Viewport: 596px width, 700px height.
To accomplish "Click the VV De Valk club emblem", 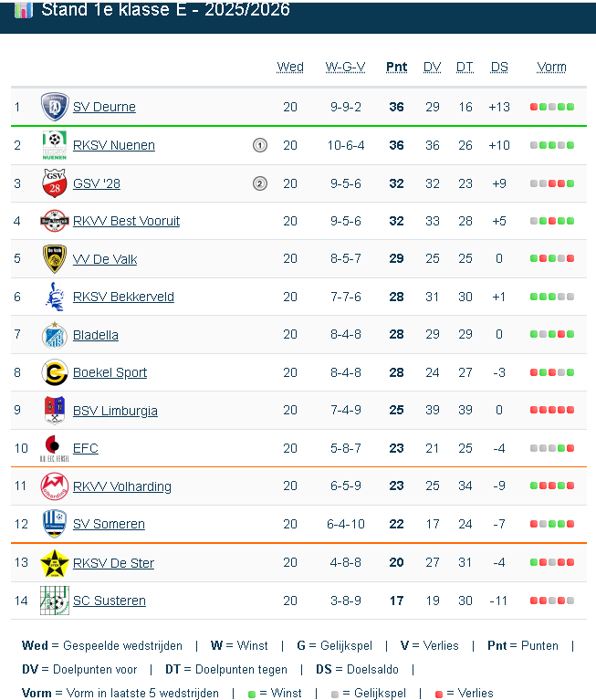I will 55,259.
